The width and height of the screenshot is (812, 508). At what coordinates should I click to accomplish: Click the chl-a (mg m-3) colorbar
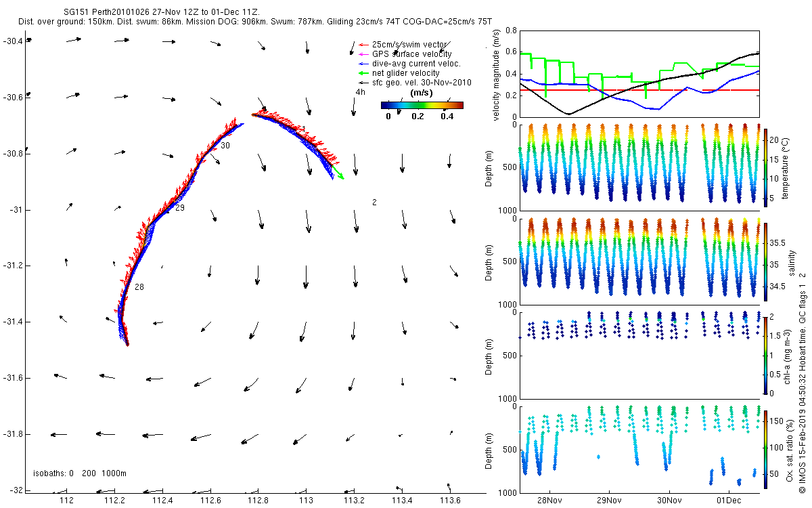pyautogui.click(x=766, y=355)
